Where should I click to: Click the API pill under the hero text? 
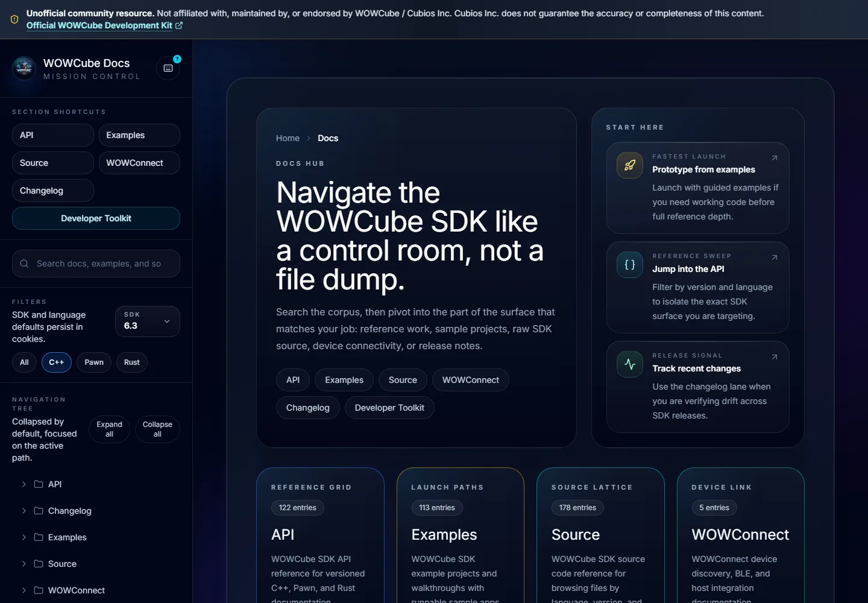coord(293,380)
